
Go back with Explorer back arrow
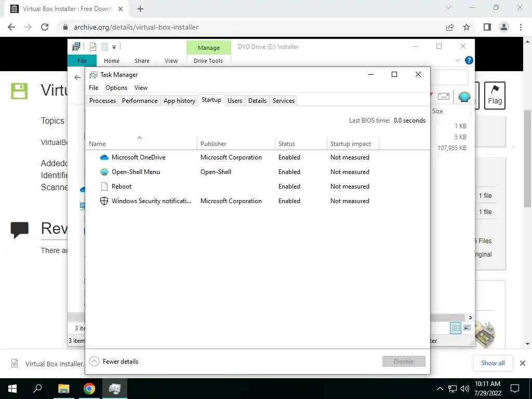(77, 78)
